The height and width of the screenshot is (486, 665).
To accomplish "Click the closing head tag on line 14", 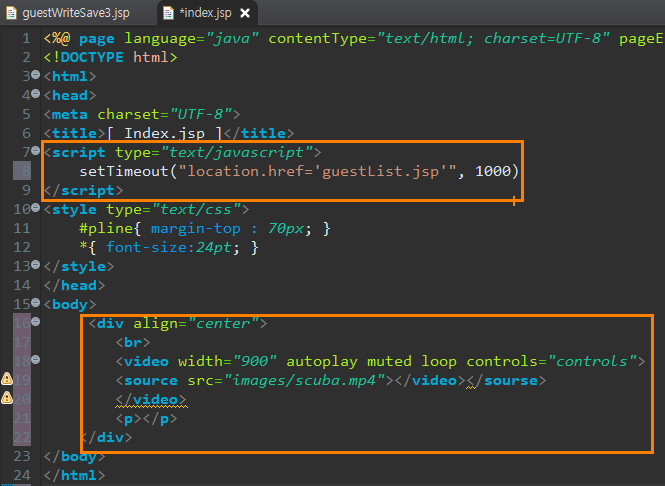I will pos(74,285).
